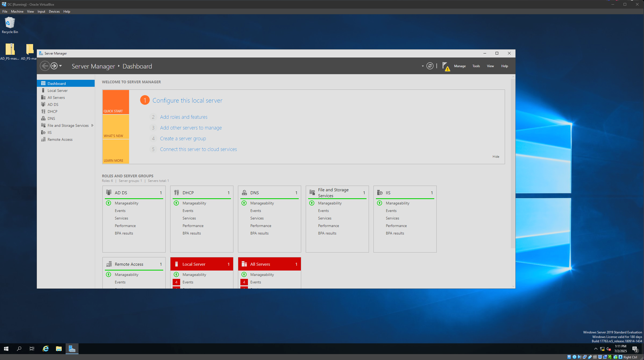Screen dimensions: 644x360
Task: Click the LEARN MORE tile
Action: [116, 152]
